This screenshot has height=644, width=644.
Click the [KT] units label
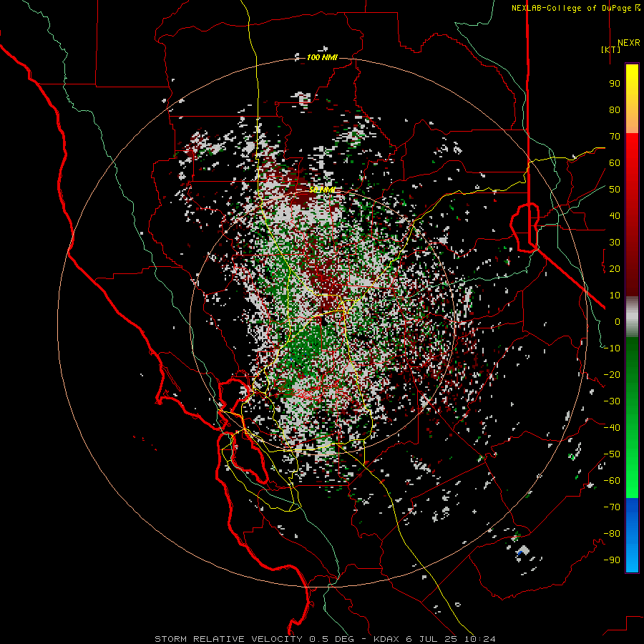tap(611, 49)
